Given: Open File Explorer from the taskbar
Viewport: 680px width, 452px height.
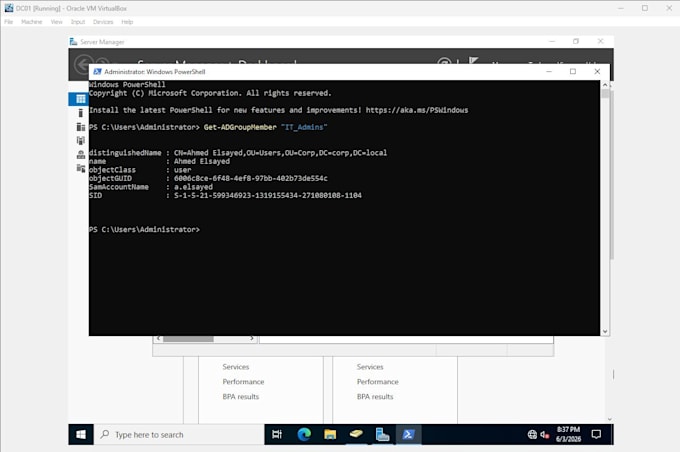Looking at the screenshot, I should (330, 434).
